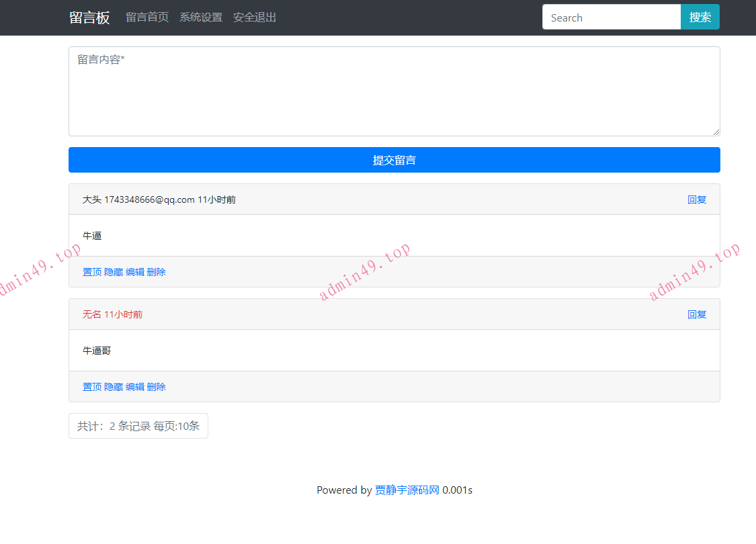Click 安全退出 to log out

tap(254, 17)
